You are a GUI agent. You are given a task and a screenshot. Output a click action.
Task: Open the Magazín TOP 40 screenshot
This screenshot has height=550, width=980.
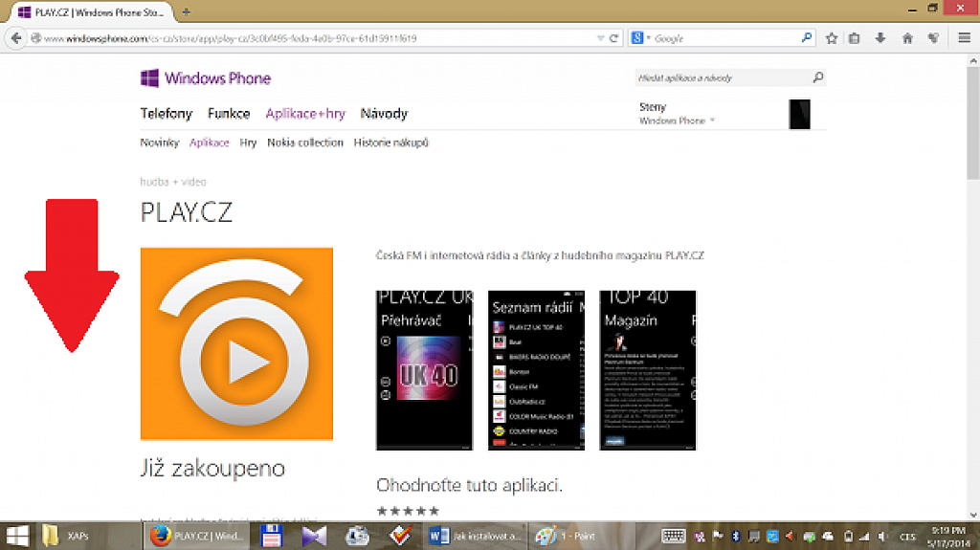point(648,370)
